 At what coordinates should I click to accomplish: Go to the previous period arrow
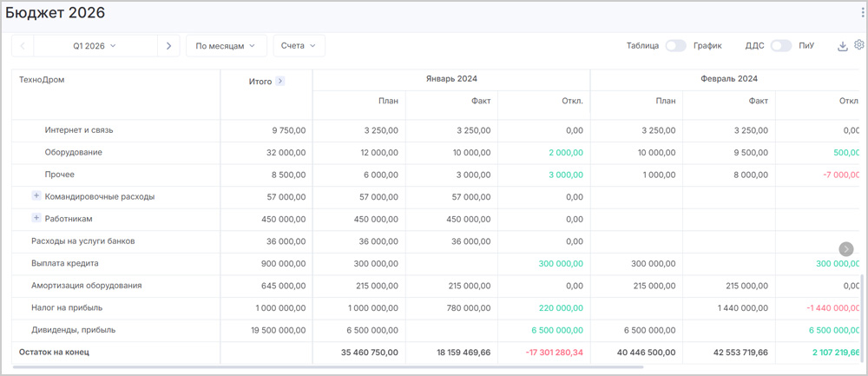point(23,46)
